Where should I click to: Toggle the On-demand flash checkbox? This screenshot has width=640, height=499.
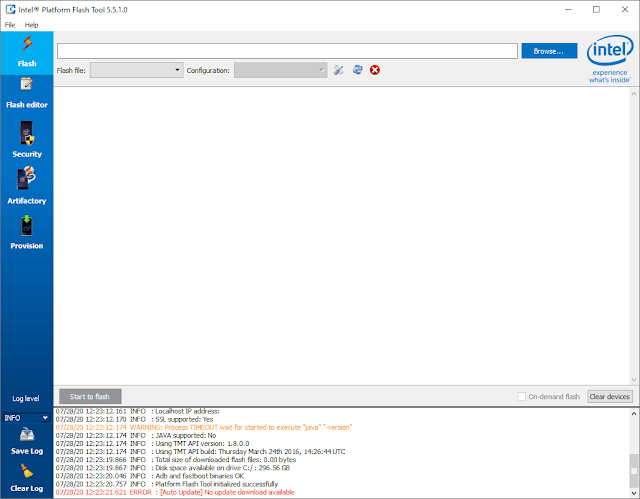click(x=522, y=397)
